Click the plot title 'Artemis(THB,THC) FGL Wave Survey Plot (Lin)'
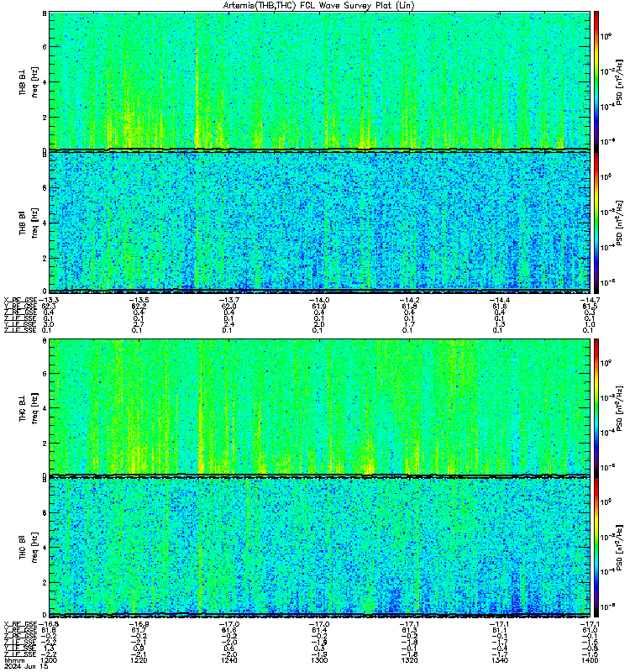 (318, 6)
